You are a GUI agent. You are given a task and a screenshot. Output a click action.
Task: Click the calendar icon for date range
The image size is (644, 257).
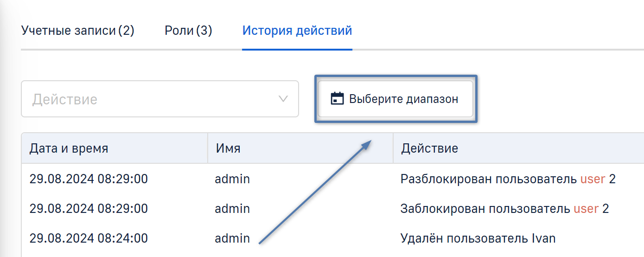(x=337, y=99)
